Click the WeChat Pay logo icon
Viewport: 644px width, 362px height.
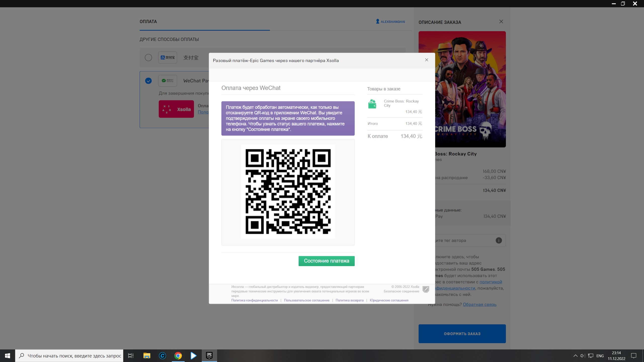(168, 81)
